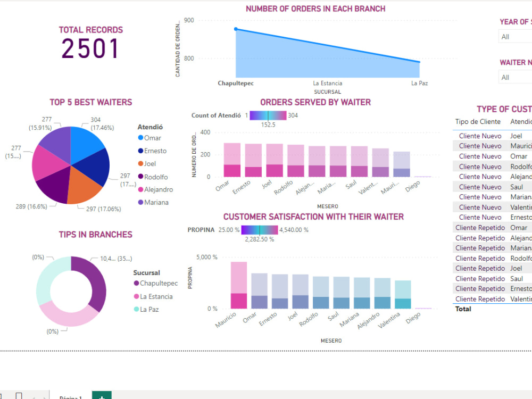Viewport: 532px width, 399px height.
Task: Select the Cliente Repetido row for Joel
Action: 492,268
